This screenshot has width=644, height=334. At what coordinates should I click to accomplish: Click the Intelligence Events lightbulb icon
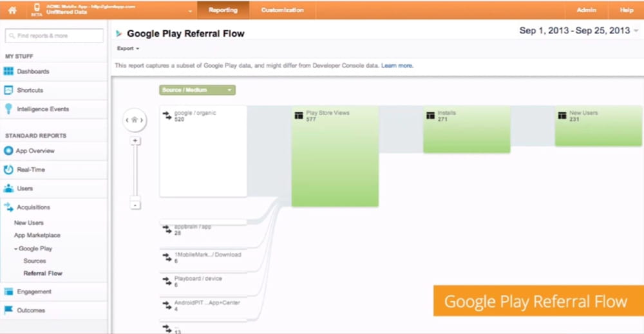pos(8,109)
